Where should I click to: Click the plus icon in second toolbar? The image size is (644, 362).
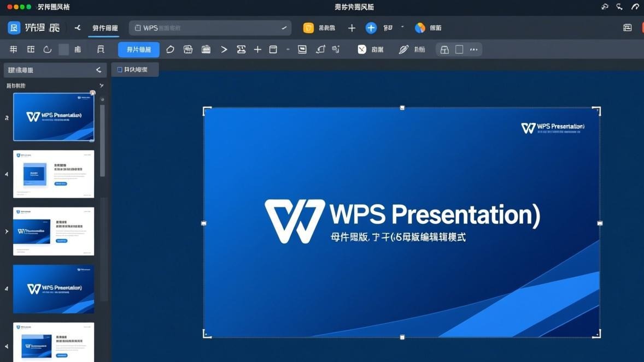(257, 49)
